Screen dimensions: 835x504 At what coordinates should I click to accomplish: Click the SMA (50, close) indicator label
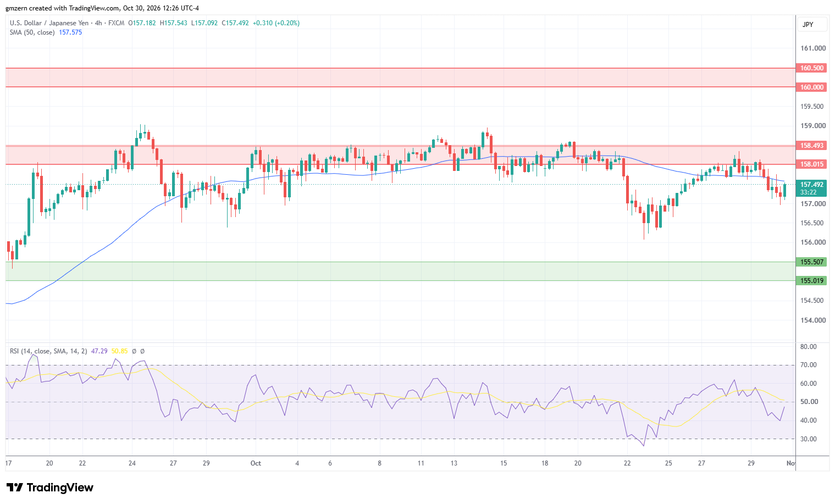click(32, 32)
